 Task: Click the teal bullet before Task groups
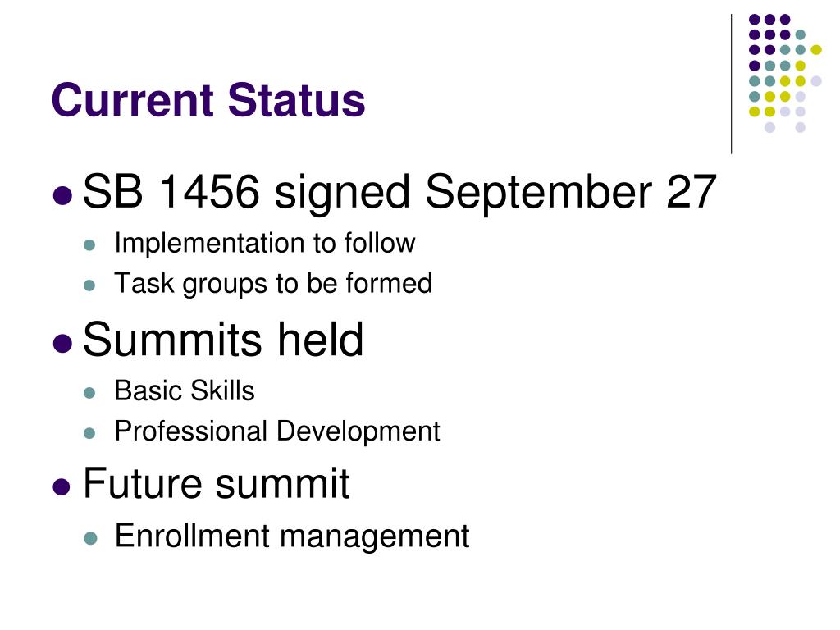pos(89,285)
